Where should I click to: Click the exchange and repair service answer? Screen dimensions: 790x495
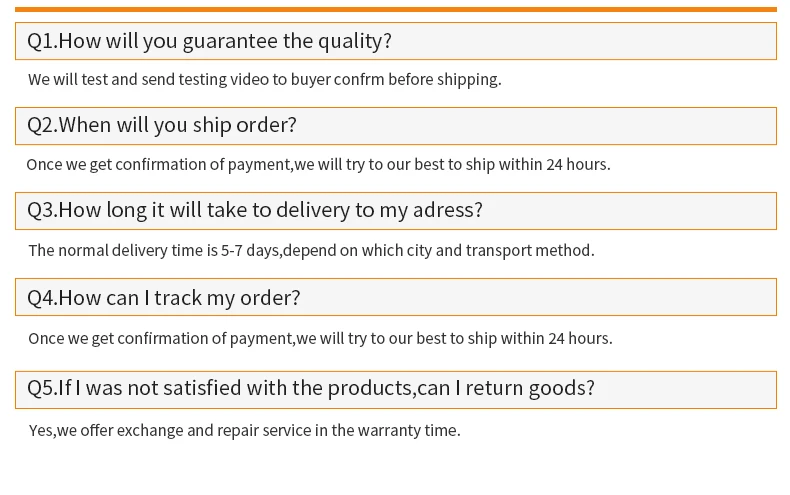[244, 430]
